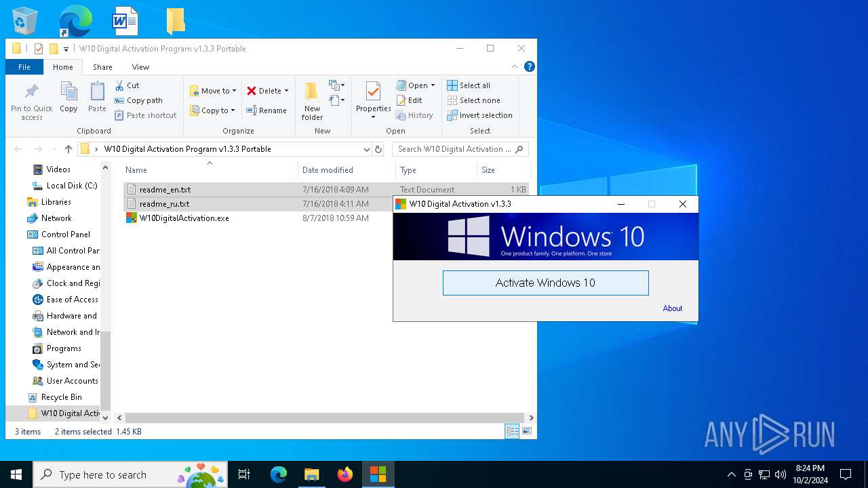The height and width of the screenshot is (488, 868).
Task: Click the Back navigation arrow
Action: pyautogui.click(x=18, y=149)
